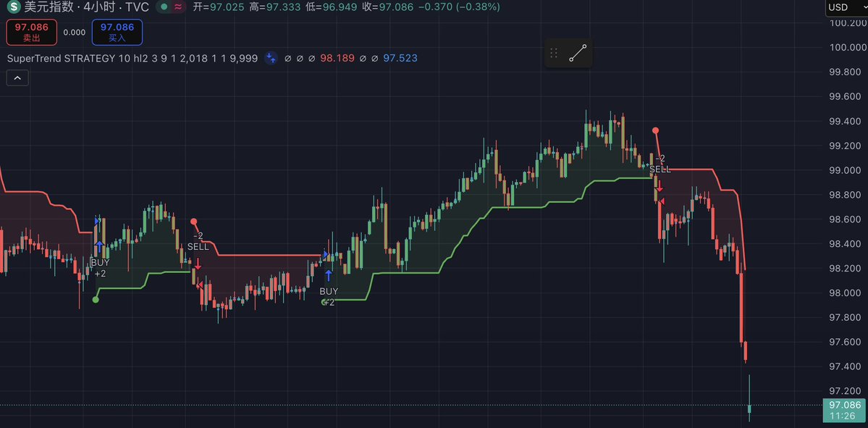868x428 pixels.
Task: Click the red 98.189 indicator value
Action: coord(337,58)
